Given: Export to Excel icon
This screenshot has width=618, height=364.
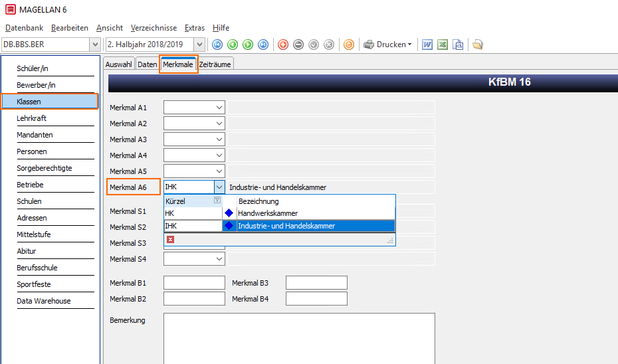Looking at the screenshot, I should (x=443, y=45).
